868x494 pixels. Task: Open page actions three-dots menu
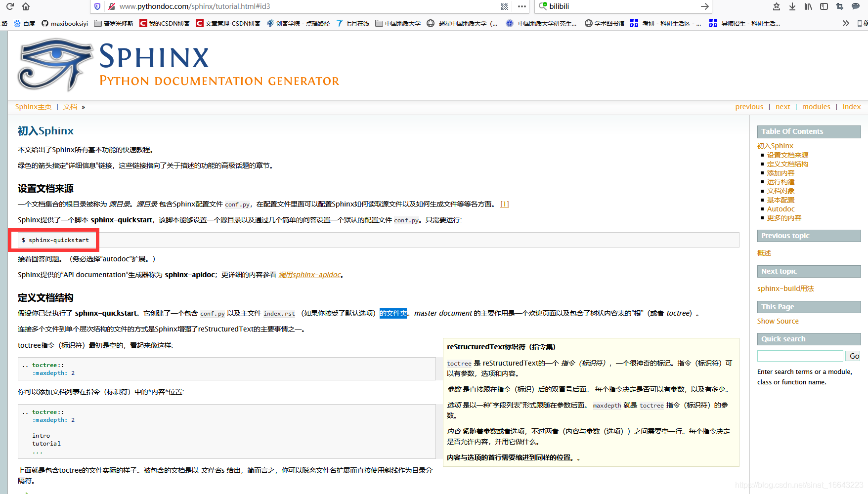[x=522, y=6]
